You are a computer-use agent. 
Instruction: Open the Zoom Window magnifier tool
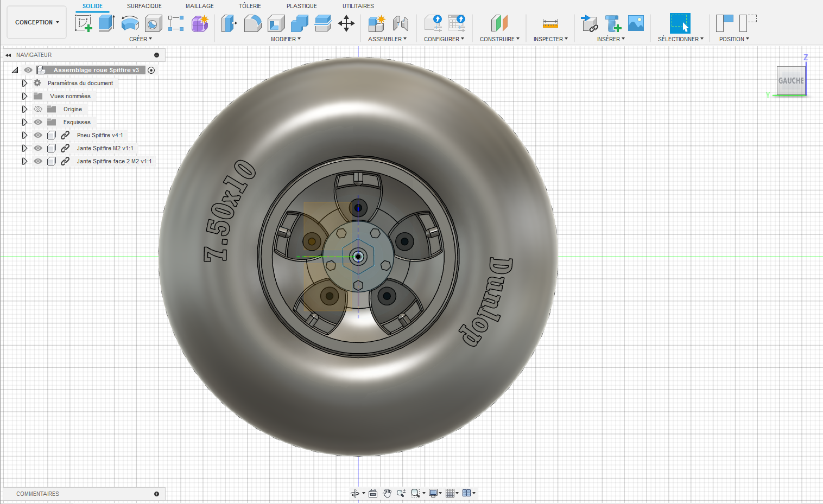click(x=415, y=493)
